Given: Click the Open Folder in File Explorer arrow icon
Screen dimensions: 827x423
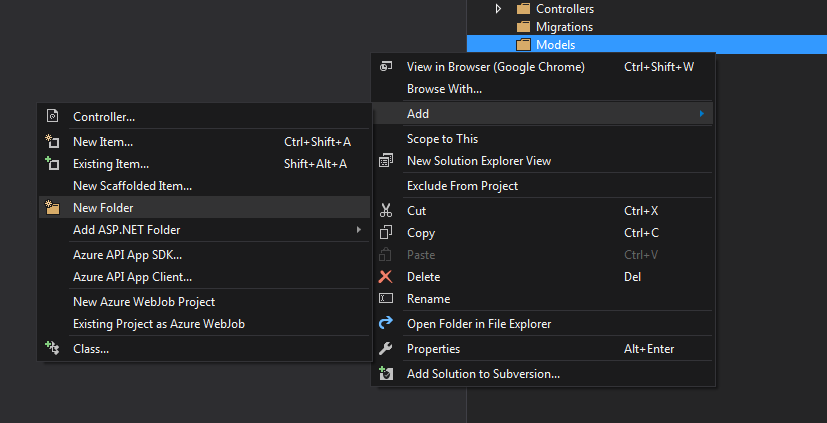Looking at the screenshot, I should point(386,323).
